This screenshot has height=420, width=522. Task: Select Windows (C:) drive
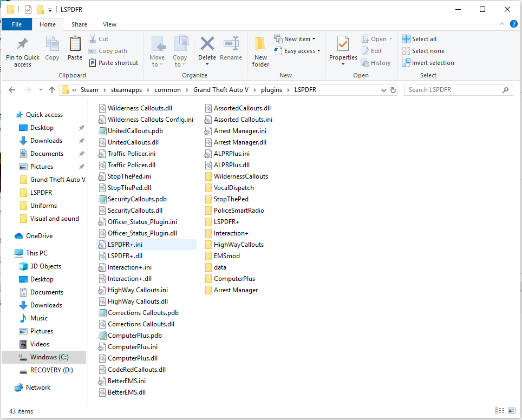[x=44, y=357]
